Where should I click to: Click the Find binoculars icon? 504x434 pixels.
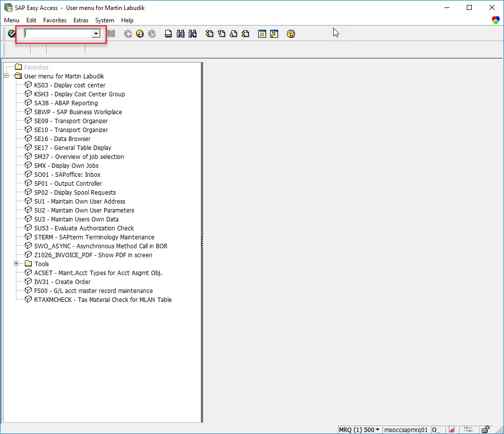(x=181, y=33)
